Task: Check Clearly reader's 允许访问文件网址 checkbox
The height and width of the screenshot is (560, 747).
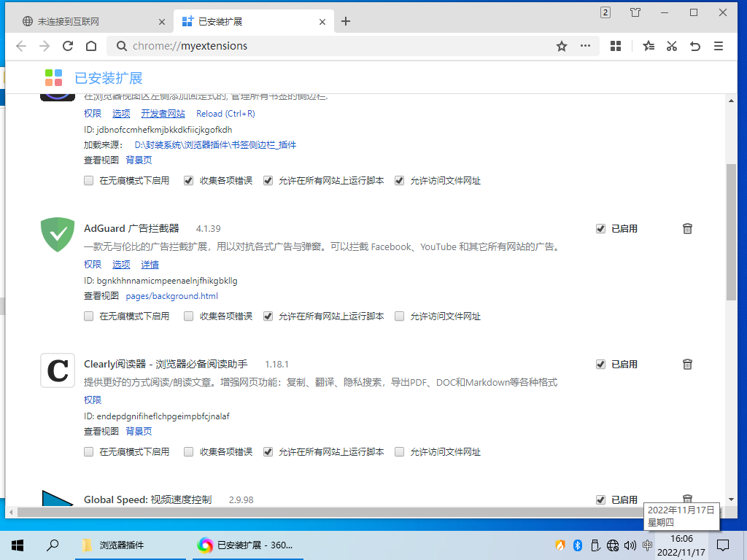Action: tap(400, 452)
